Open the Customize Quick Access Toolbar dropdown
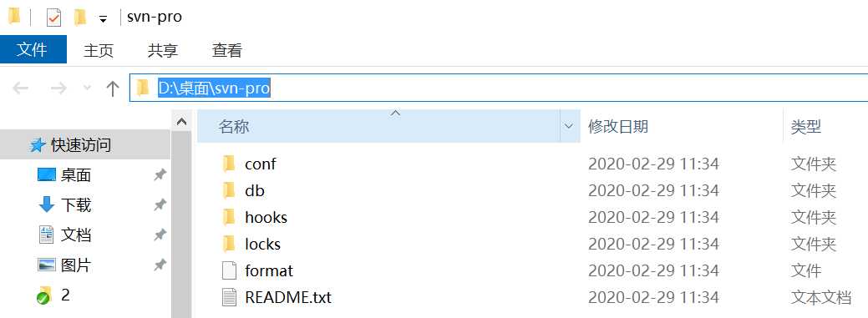Viewport: 868px width, 318px height. 103,19
